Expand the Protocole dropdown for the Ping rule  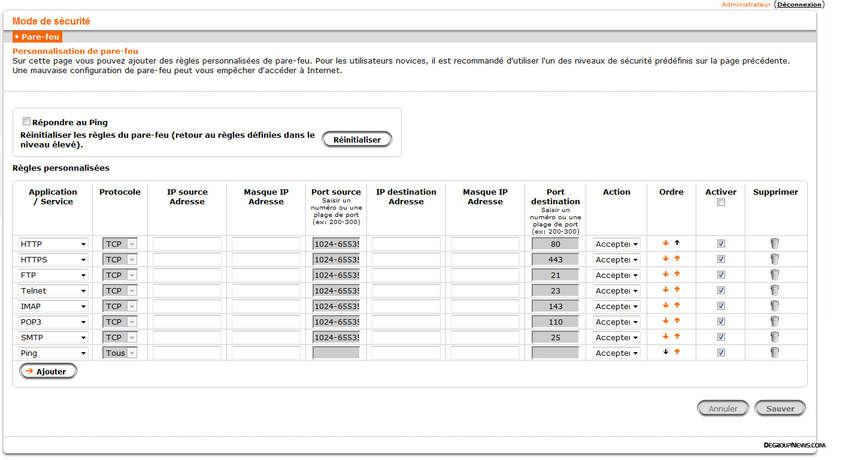point(119,353)
